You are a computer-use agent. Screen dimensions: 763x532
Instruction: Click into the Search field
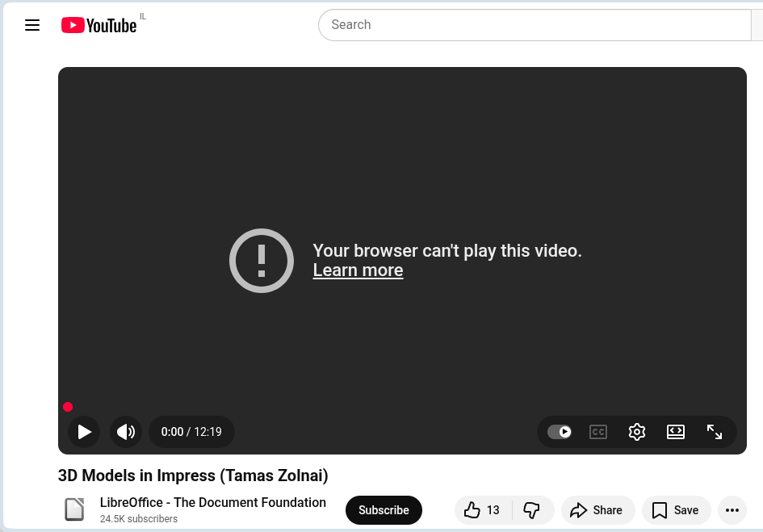(535, 25)
